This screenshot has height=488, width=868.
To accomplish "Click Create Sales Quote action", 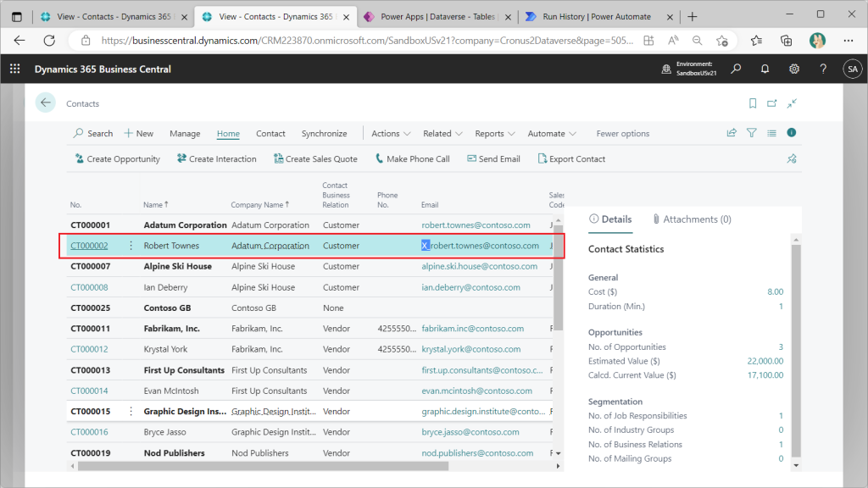I will (315, 158).
